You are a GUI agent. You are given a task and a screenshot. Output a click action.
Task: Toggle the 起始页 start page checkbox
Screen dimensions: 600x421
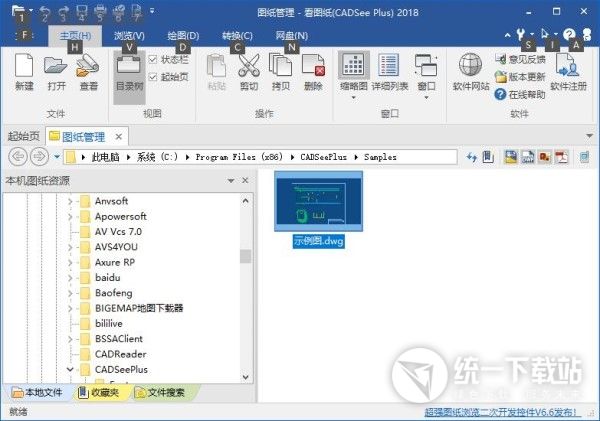coord(153,77)
